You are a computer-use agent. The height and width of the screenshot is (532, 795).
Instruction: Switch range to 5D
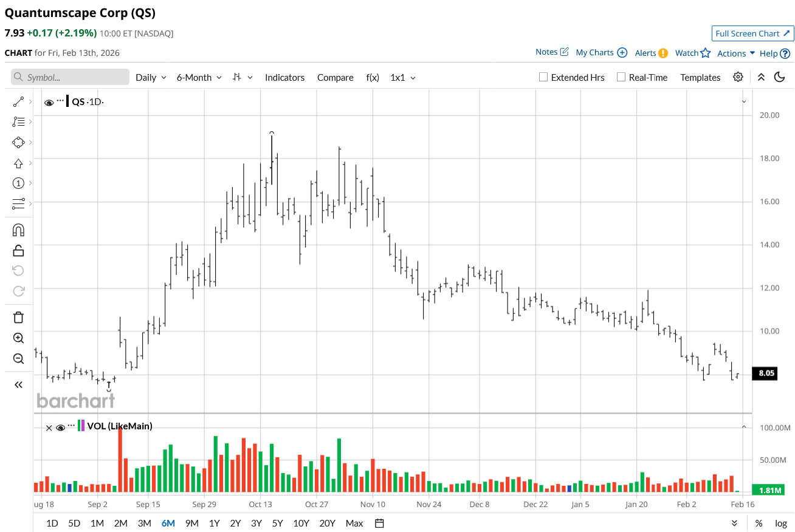(74, 523)
